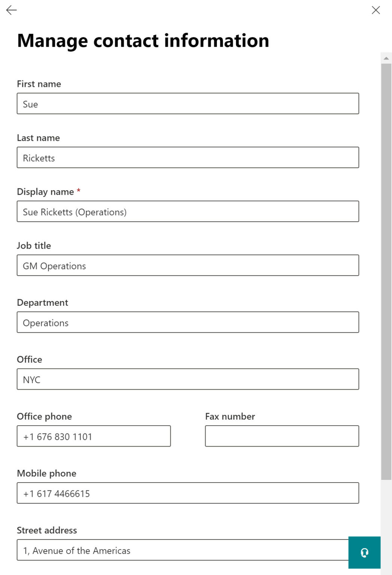Click the Office field showing NYC
The image size is (392, 575).
[187, 379]
